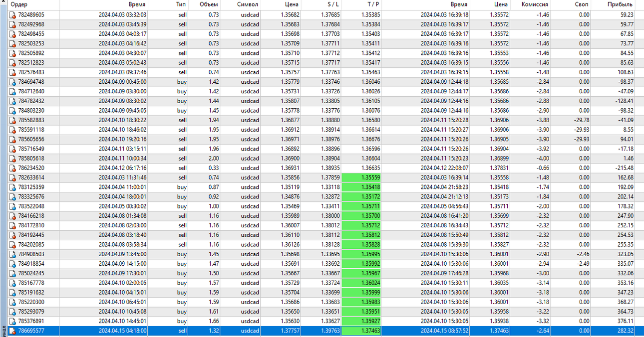Select order number 784908503
This screenshot has width=644, height=337.
31,254
